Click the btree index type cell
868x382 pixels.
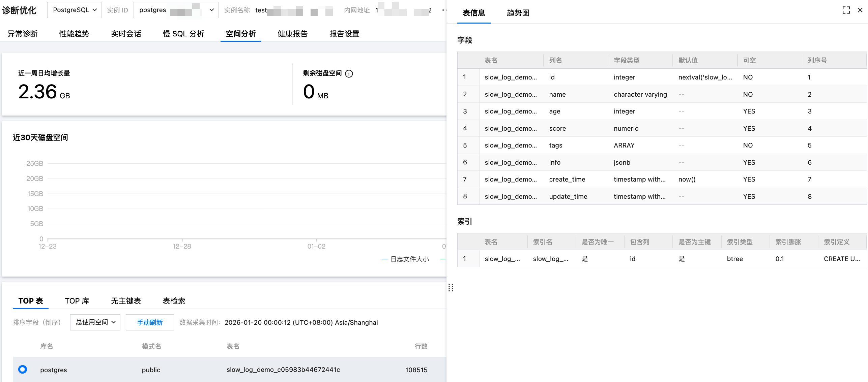(x=735, y=259)
